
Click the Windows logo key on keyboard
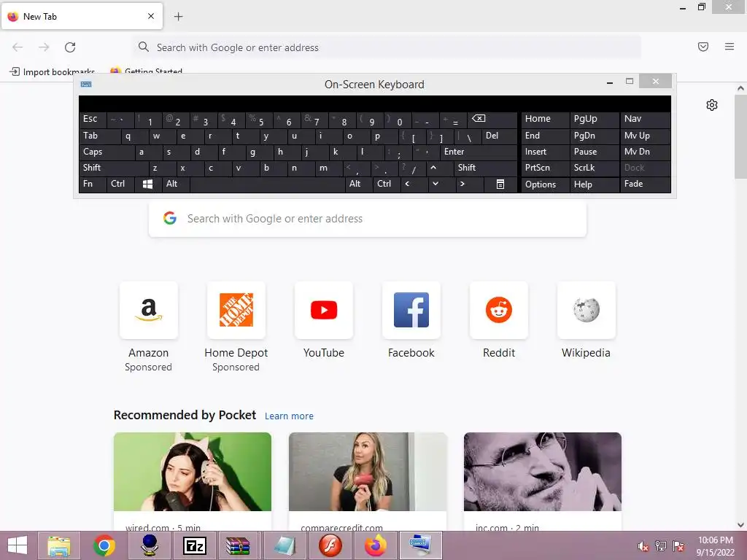[x=147, y=184]
